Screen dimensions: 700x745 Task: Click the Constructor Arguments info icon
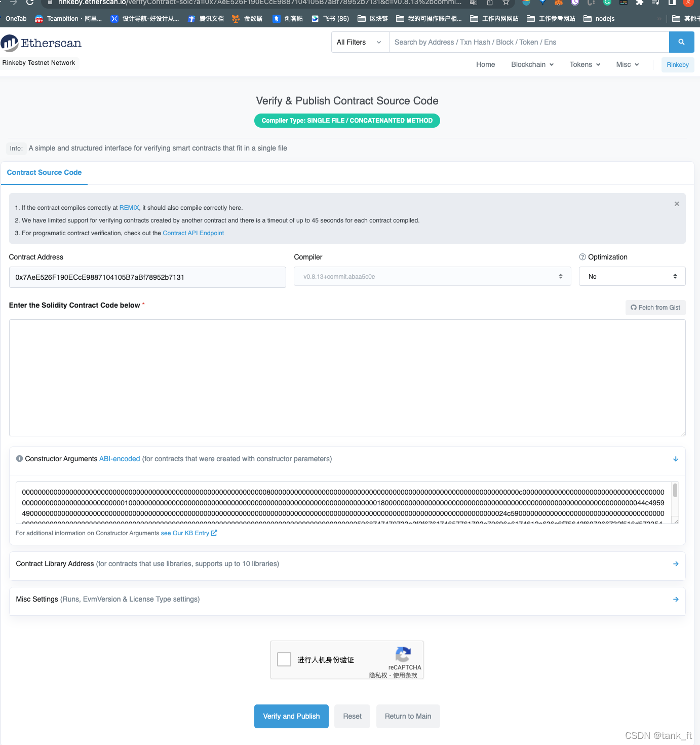tap(19, 458)
